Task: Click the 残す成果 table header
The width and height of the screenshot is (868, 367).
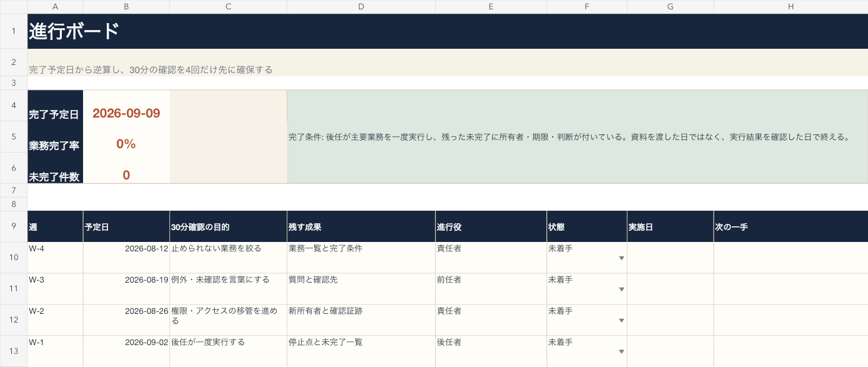Action: pyautogui.click(x=362, y=226)
